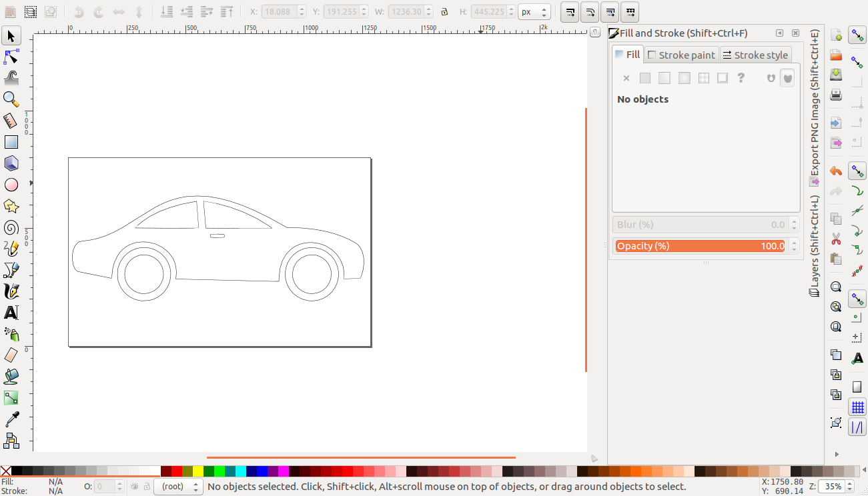Image resolution: width=868 pixels, height=496 pixels.
Task: Click the Save document icon
Action: click(x=836, y=74)
